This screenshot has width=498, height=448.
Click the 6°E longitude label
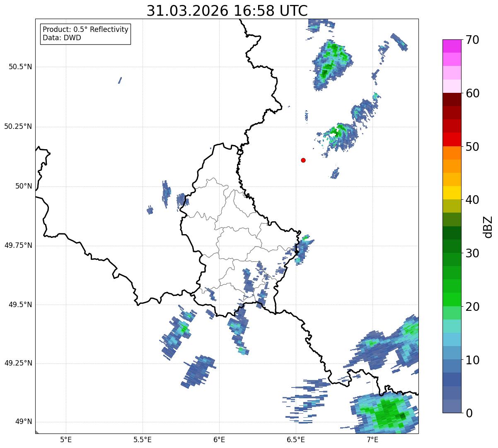(219, 439)
